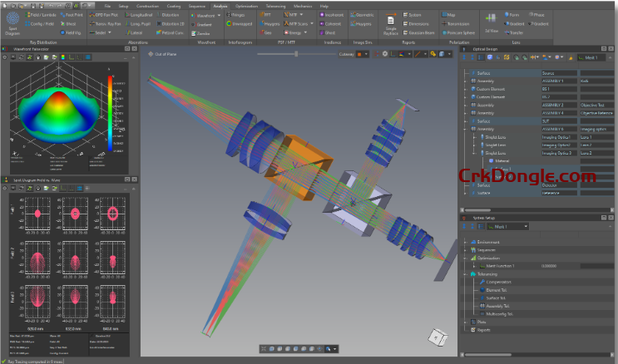Click the broom icon in Optical Design toolbar

tap(571, 57)
